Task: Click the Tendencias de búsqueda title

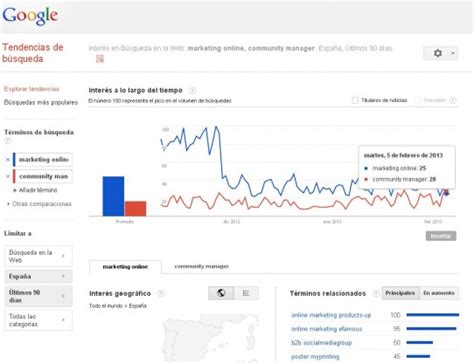Action: [33, 53]
